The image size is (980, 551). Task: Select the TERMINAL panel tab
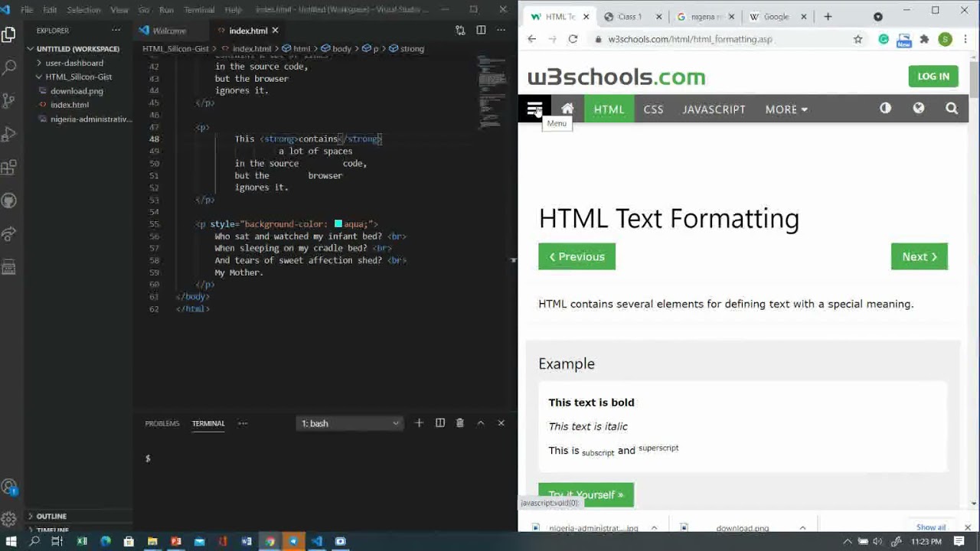[x=208, y=423]
